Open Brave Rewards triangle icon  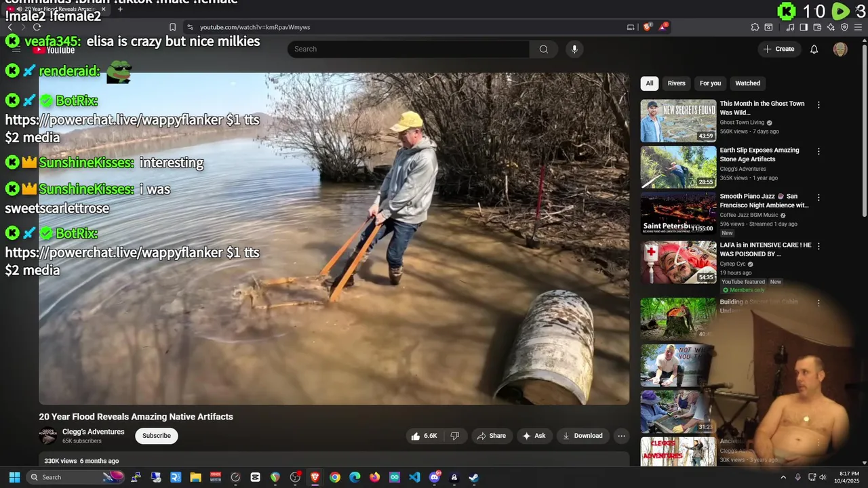(663, 27)
